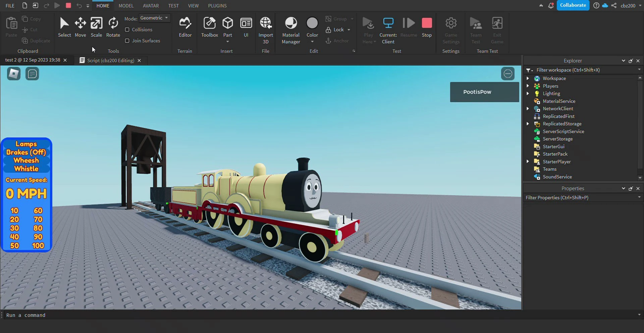Image resolution: width=644 pixels, height=333 pixels.
Task: Open the Toolbox
Action: [x=209, y=27]
